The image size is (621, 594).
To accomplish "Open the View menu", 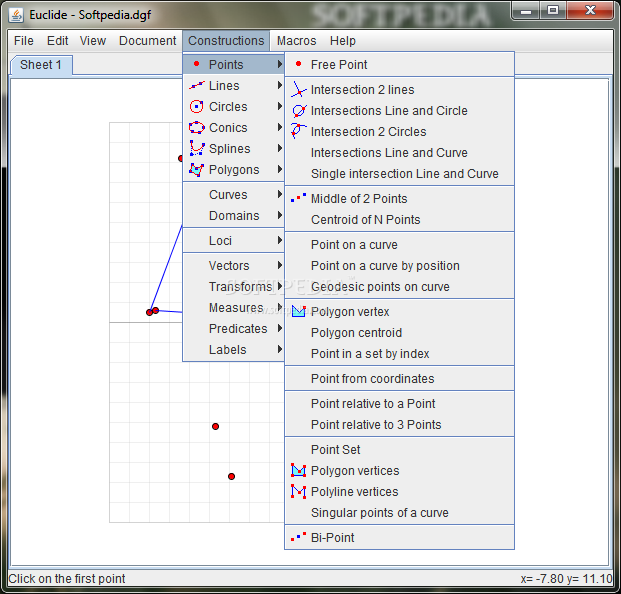I will pos(93,41).
